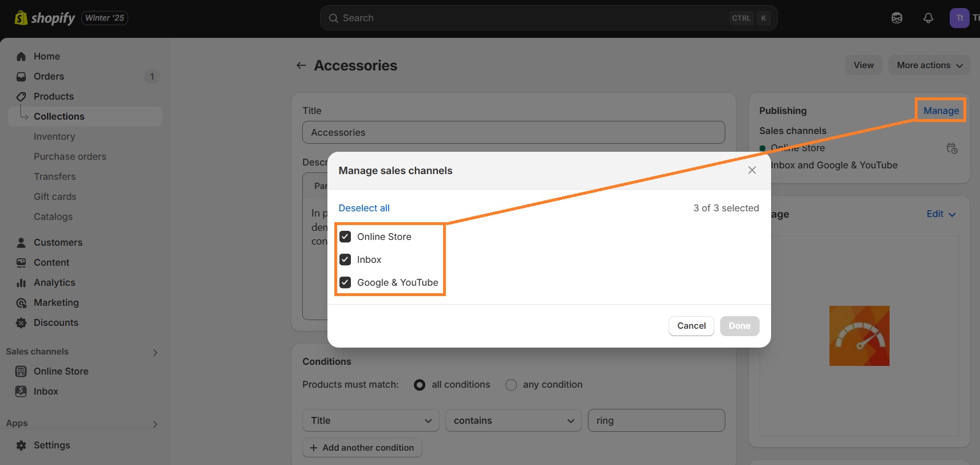Click the Content icon in sidebar
The width and height of the screenshot is (980, 465).
pos(21,262)
